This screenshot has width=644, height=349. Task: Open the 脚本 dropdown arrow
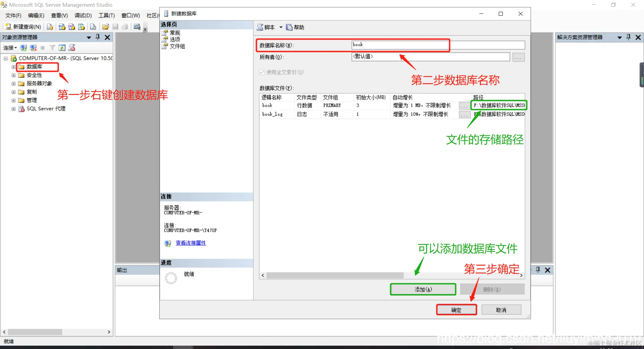(x=281, y=27)
